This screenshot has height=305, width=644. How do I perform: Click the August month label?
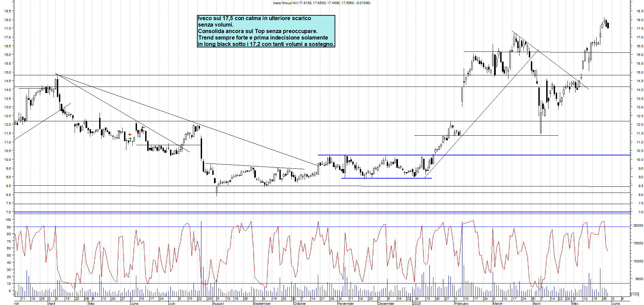tap(218, 303)
